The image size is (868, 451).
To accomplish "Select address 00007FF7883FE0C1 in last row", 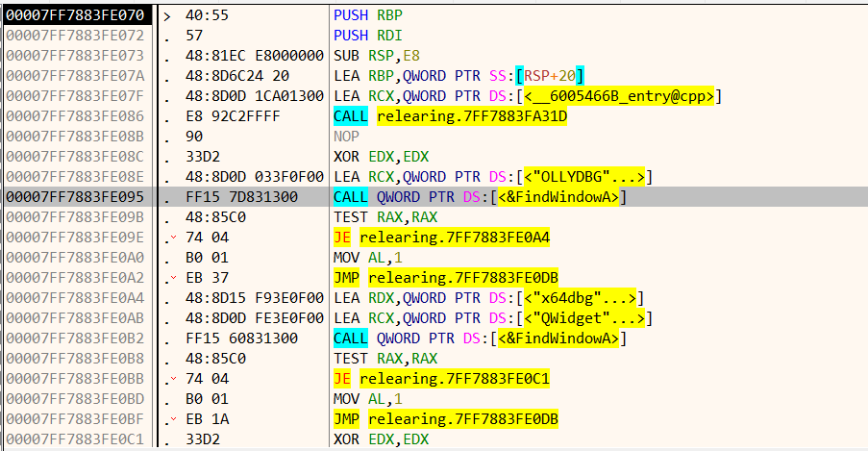I will (x=74, y=439).
